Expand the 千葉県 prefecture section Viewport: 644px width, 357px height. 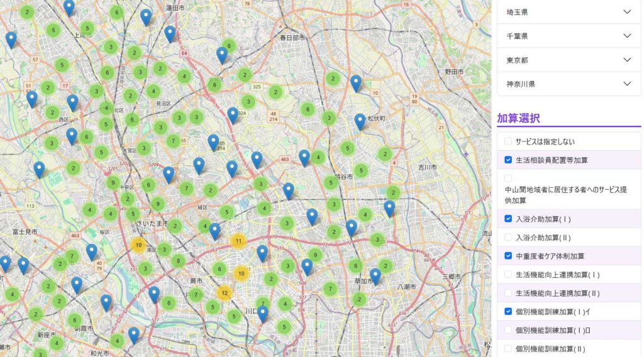pos(626,36)
